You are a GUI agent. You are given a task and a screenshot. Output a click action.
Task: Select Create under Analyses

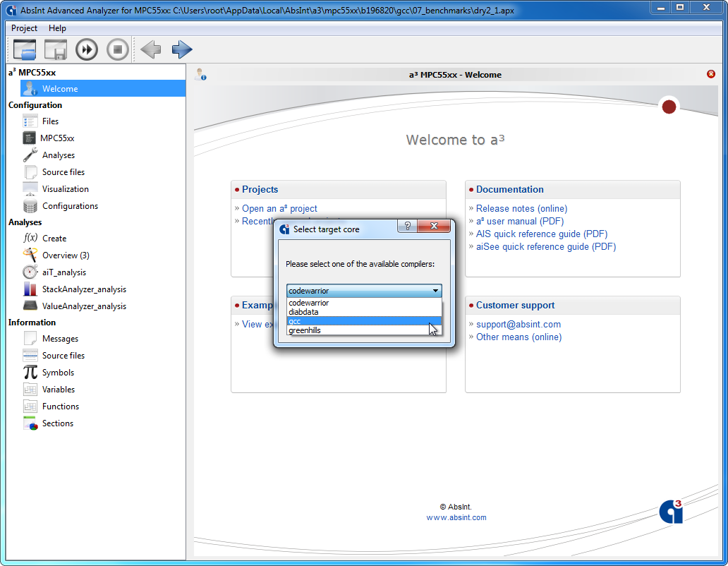[x=54, y=239]
